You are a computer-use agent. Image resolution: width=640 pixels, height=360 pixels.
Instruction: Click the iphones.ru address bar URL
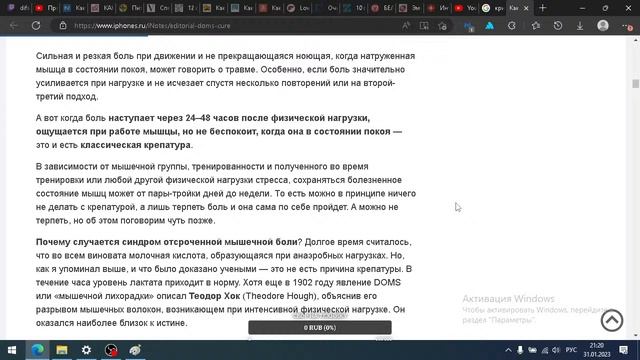(x=152, y=26)
